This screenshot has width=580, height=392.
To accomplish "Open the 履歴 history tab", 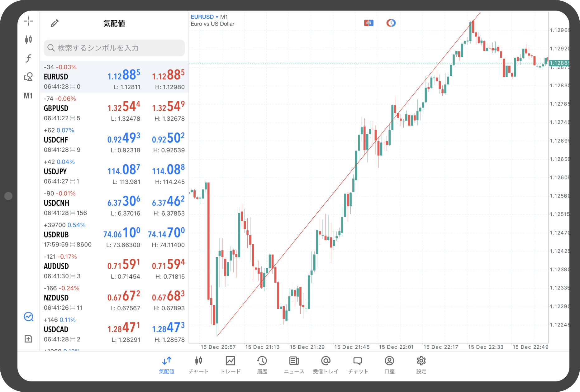I will [262, 365].
